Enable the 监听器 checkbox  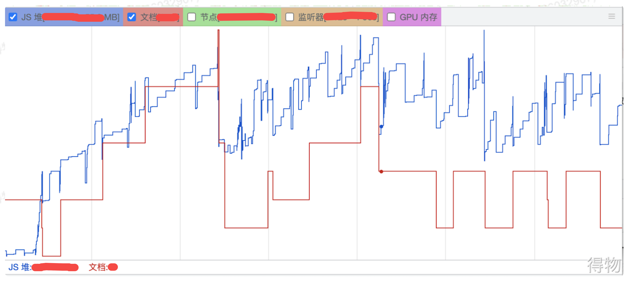[289, 17]
